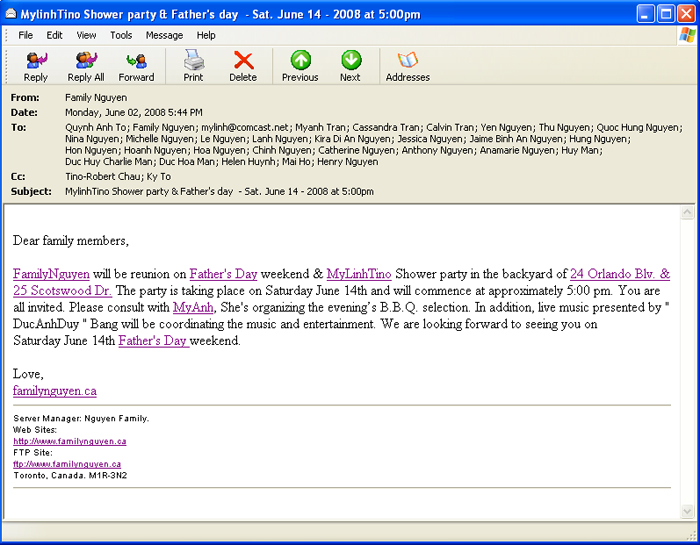
Task: Follow the FamilyNguyen link in body
Action: coord(51,274)
